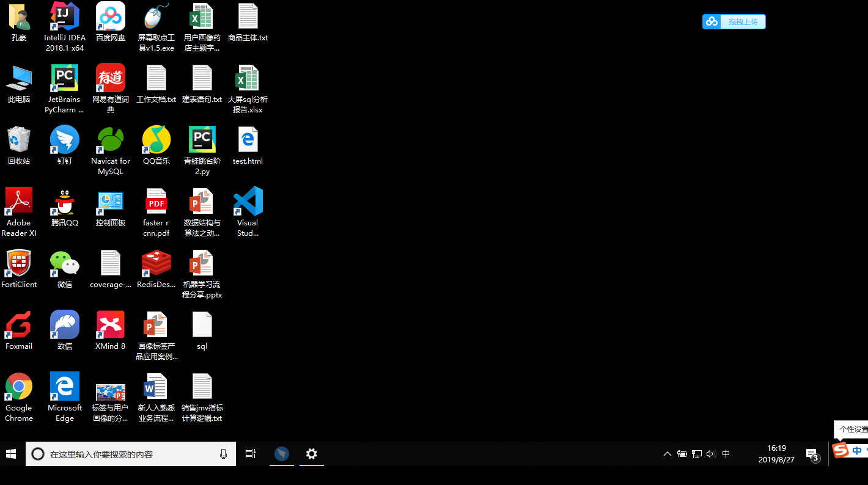Open 大屏sql分析报告.xlsx spreadsheet
Screen dimensions: 868x485
[x=248, y=89]
